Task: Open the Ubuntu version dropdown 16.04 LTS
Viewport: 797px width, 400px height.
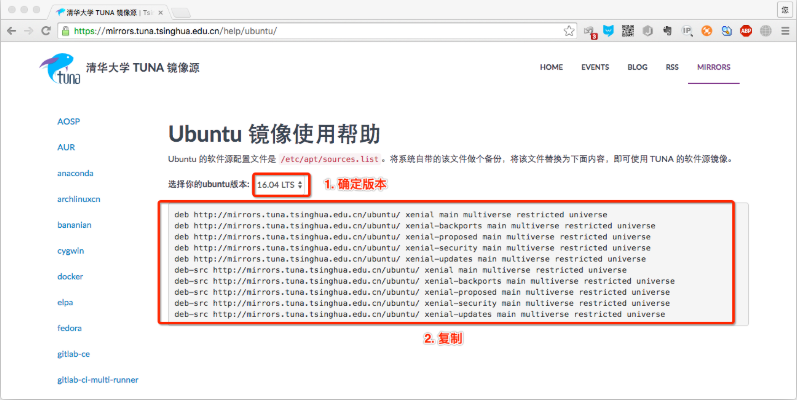Action: pyautogui.click(x=280, y=185)
